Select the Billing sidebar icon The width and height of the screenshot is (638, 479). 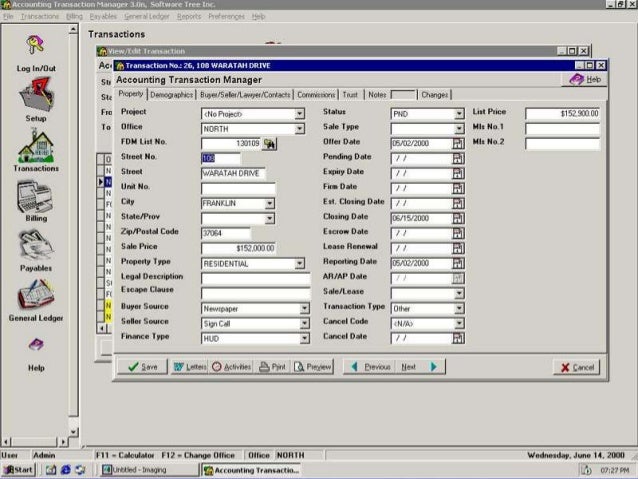pos(36,198)
